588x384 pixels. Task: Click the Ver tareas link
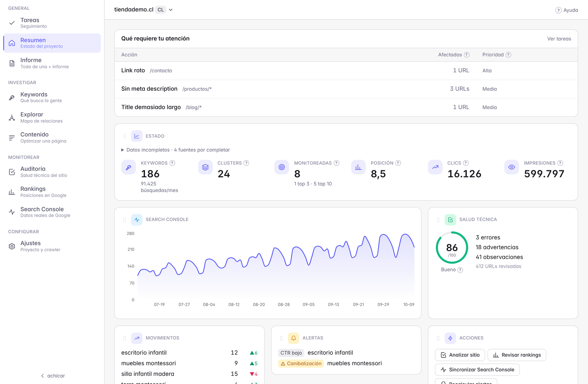click(x=559, y=39)
